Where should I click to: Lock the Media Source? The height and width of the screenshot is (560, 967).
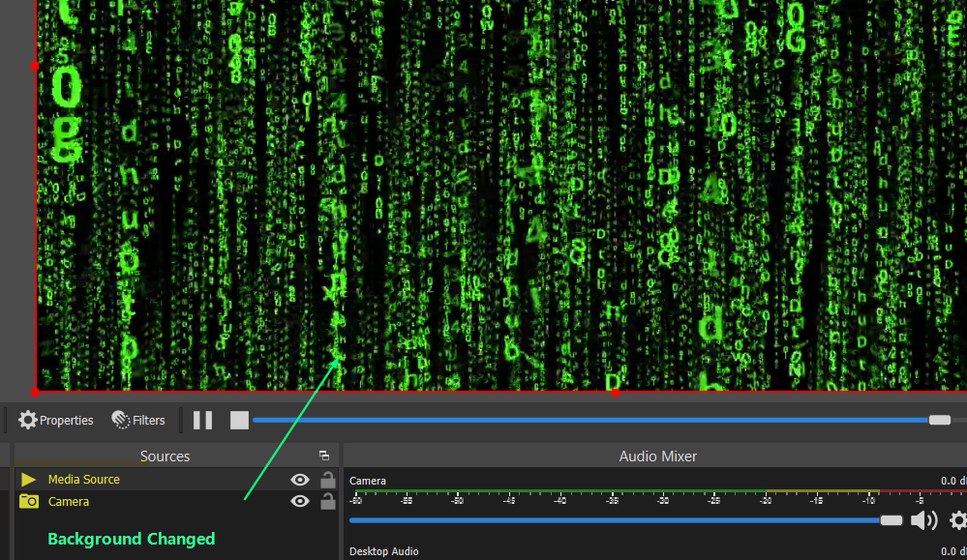pos(327,479)
